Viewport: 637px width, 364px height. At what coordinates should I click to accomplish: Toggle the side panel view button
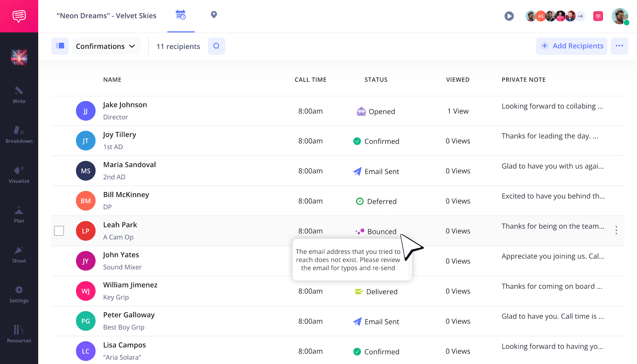pos(60,46)
